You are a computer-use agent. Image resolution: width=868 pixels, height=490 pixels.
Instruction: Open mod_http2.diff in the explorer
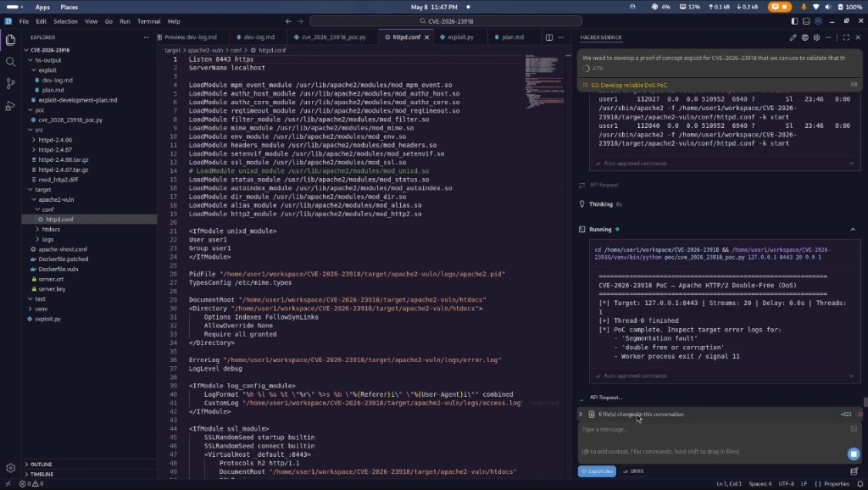click(x=58, y=180)
